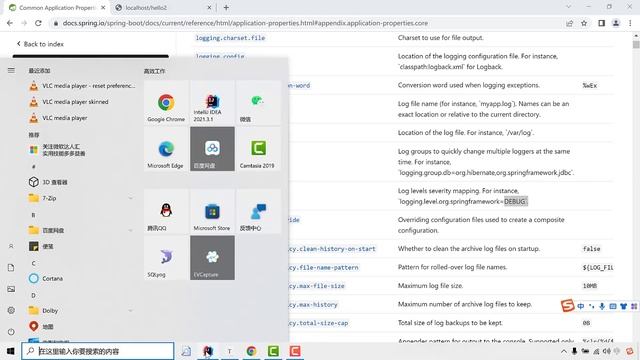
Task: Show hidden system tray icons
Action: pos(564,351)
